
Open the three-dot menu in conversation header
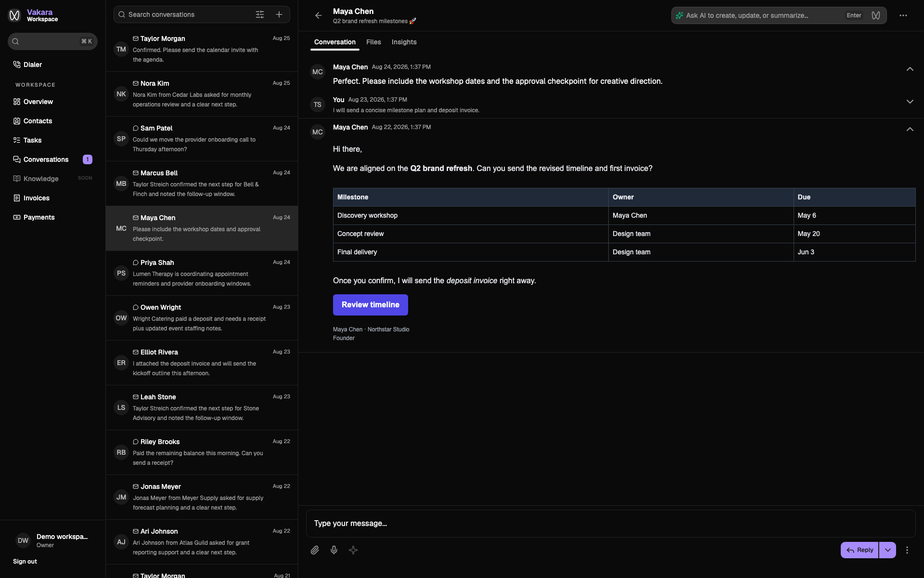point(903,15)
